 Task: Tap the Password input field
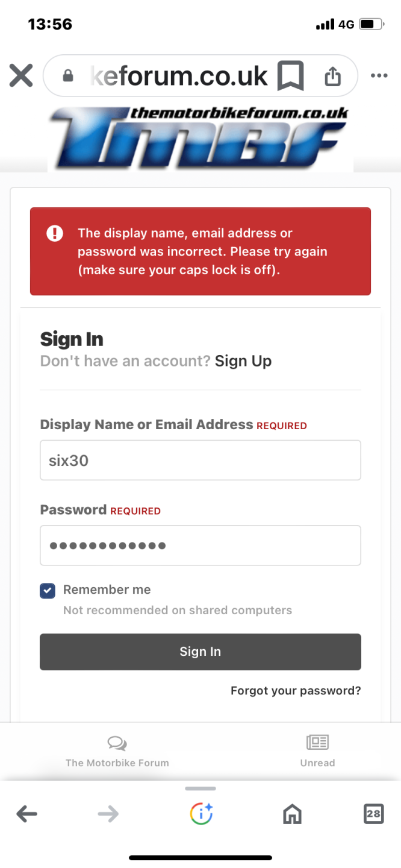pyautogui.click(x=200, y=546)
